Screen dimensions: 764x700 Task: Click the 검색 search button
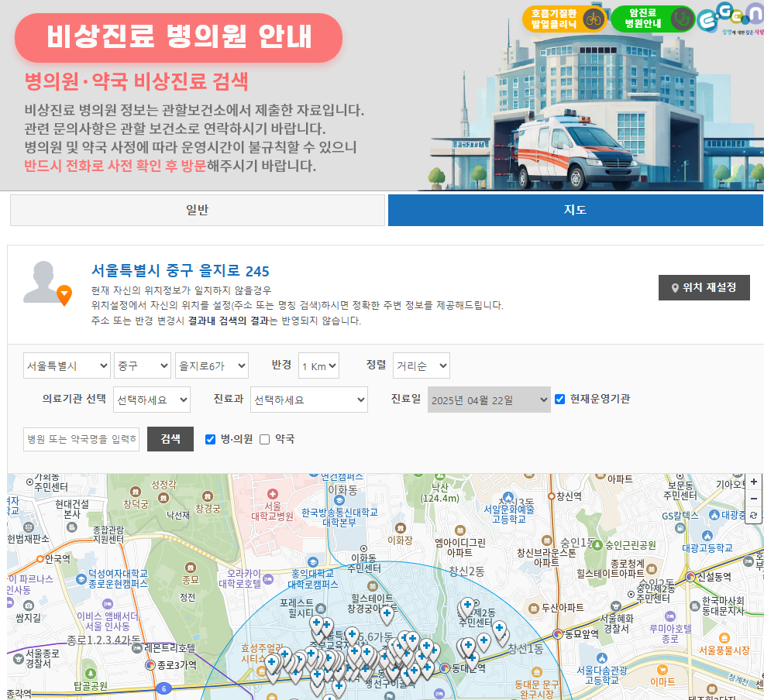point(170,439)
